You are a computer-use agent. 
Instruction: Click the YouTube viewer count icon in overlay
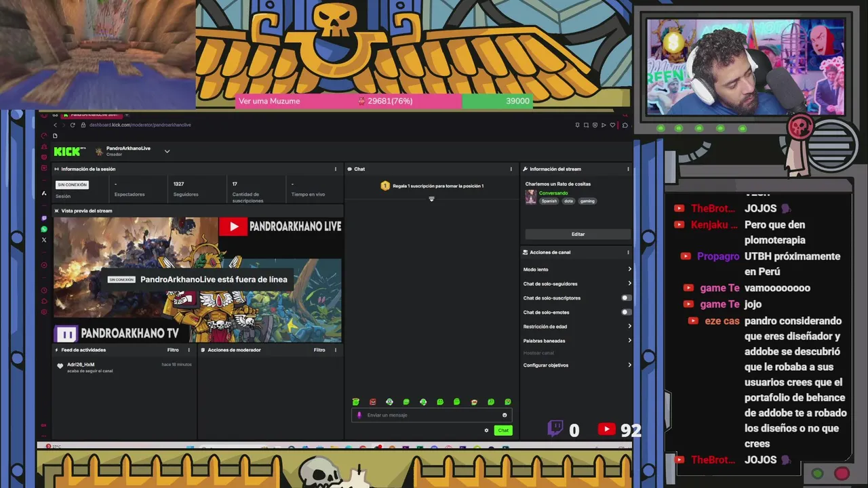[x=607, y=429]
